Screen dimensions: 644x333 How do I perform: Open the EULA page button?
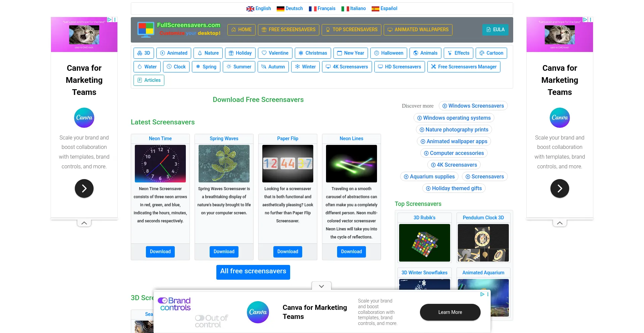(495, 30)
